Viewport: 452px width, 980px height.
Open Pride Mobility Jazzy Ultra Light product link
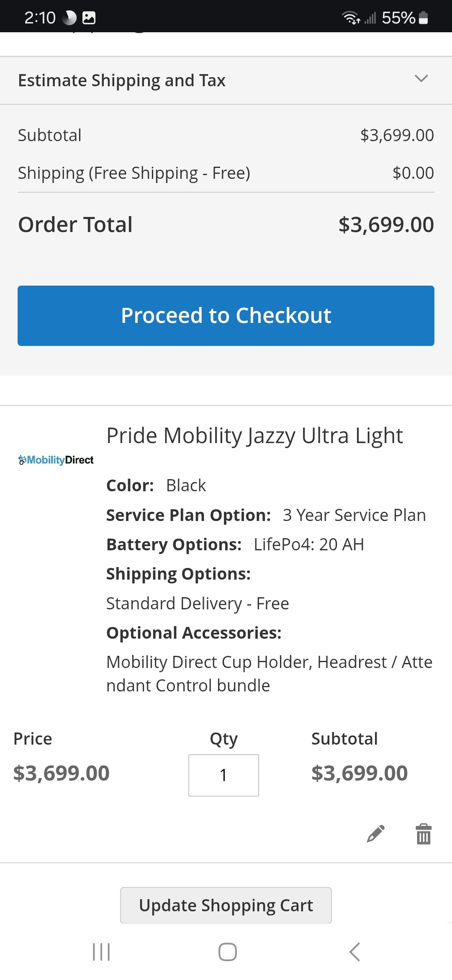(254, 436)
